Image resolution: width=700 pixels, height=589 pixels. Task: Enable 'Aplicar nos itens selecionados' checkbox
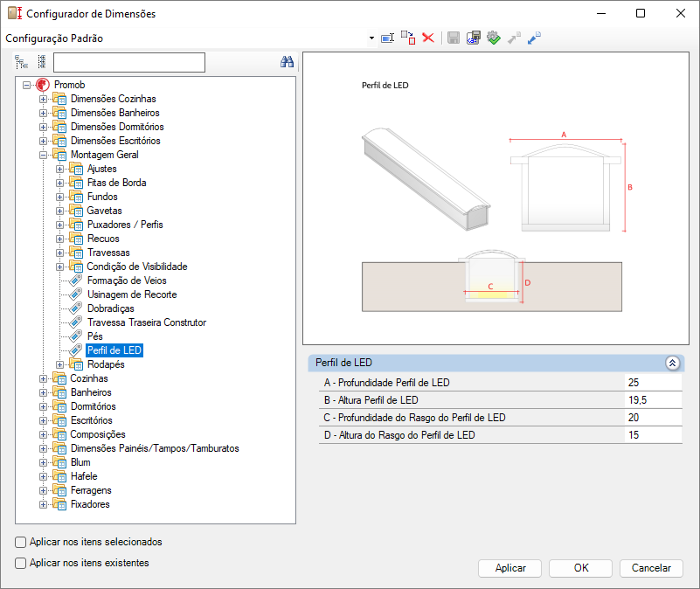point(21,542)
